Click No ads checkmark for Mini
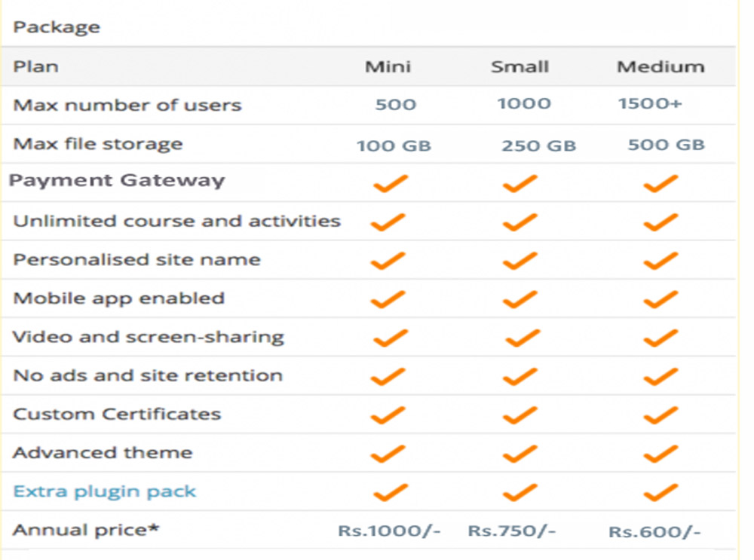Screen dimensions: 754x560 point(388,377)
